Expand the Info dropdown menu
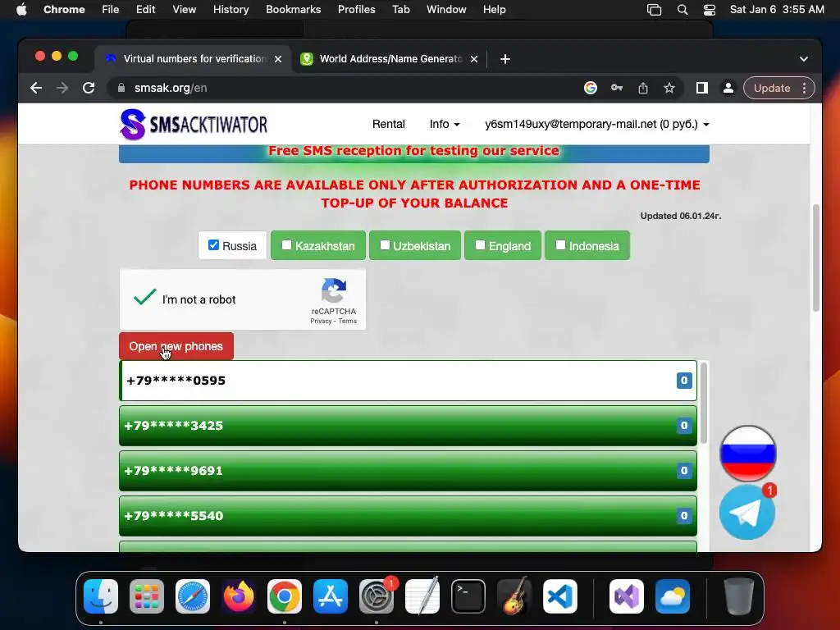The height and width of the screenshot is (630, 840). (445, 125)
